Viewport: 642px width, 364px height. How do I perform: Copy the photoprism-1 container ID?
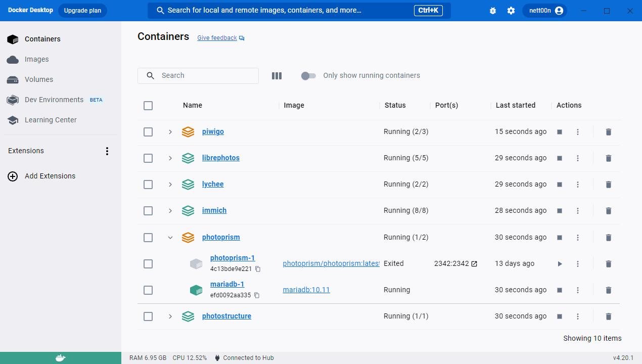(x=258, y=269)
